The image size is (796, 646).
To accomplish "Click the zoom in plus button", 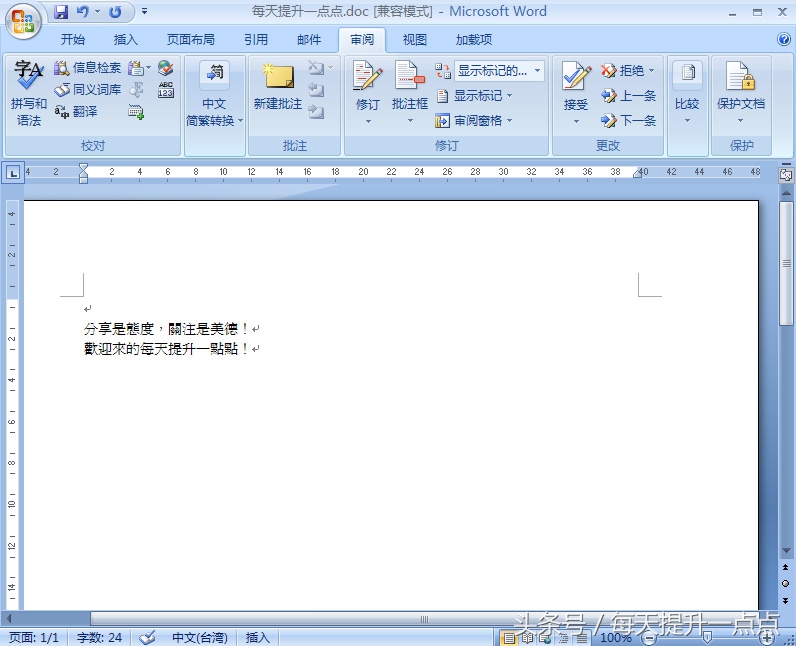I will pyautogui.click(x=767, y=638).
